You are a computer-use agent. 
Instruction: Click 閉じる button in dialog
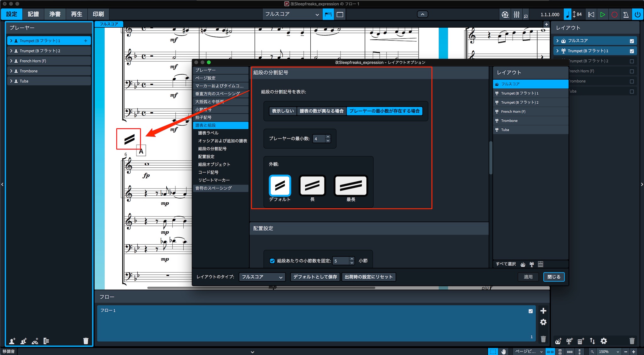point(554,277)
